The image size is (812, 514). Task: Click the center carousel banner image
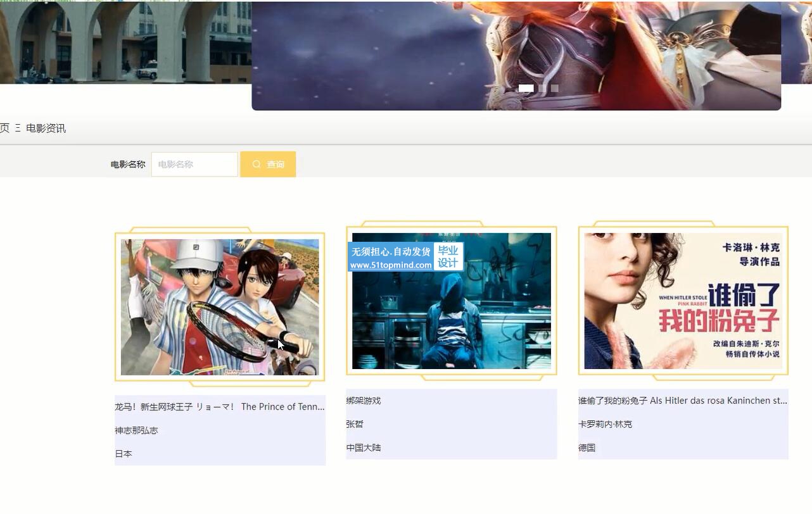(x=516, y=56)
